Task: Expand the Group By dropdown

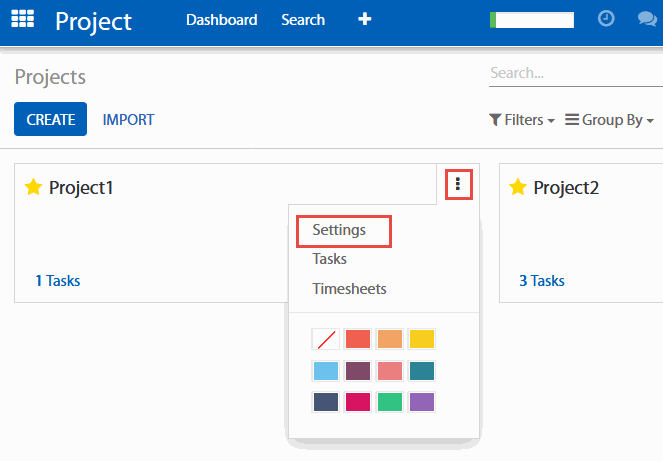Action: (609, 120)
